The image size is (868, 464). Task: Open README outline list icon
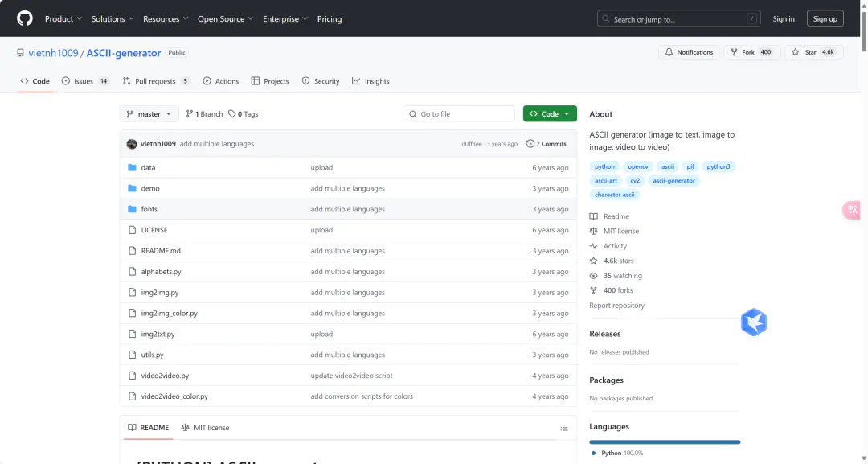563,428
